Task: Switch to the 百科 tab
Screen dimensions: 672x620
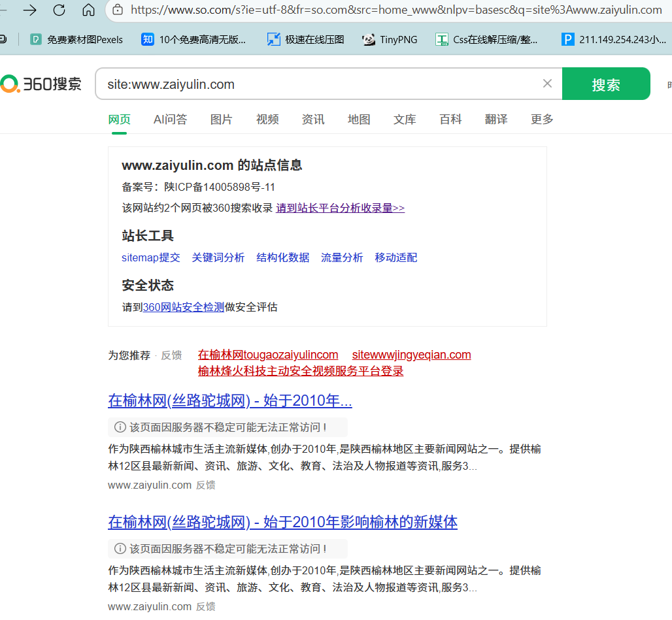Action: tap(450, 120)
